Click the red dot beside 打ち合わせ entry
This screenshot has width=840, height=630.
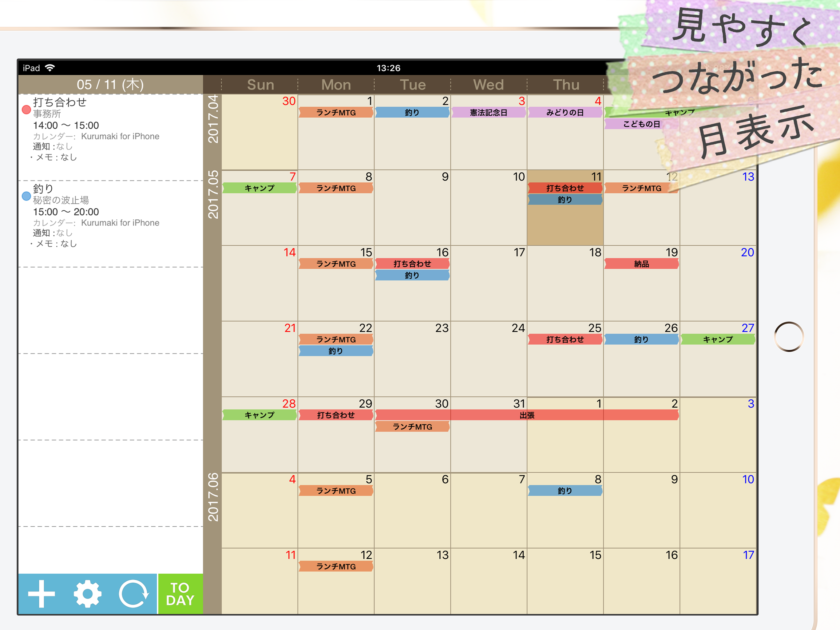click(x=26, y=110)
